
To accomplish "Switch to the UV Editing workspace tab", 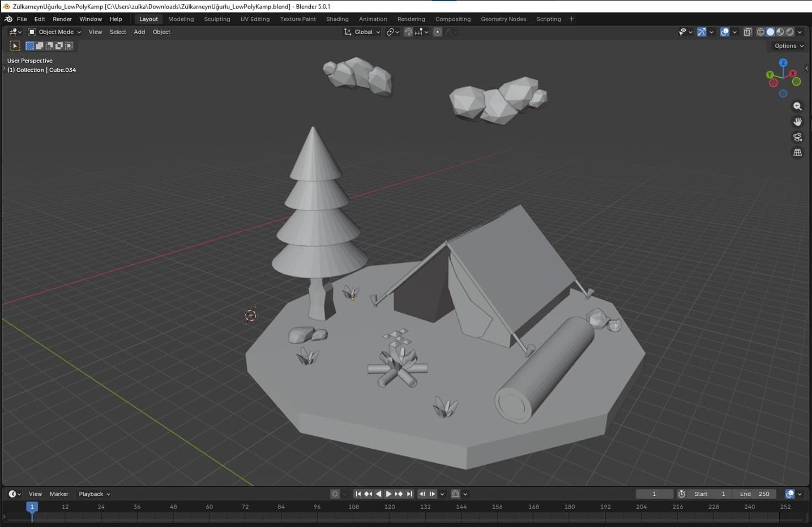I will 255,19.
